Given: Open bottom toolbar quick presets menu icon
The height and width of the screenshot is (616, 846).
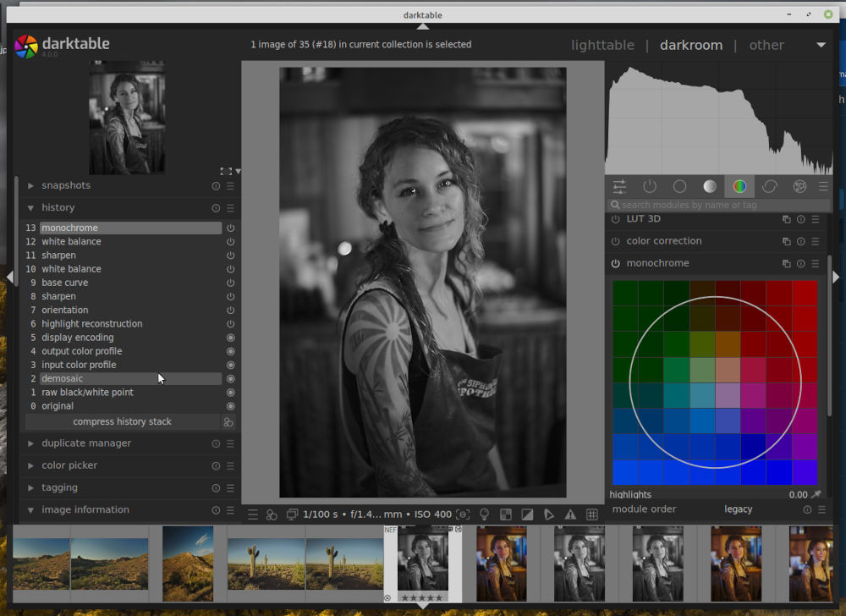Looking at the screenshot, I should coord(253,514).
